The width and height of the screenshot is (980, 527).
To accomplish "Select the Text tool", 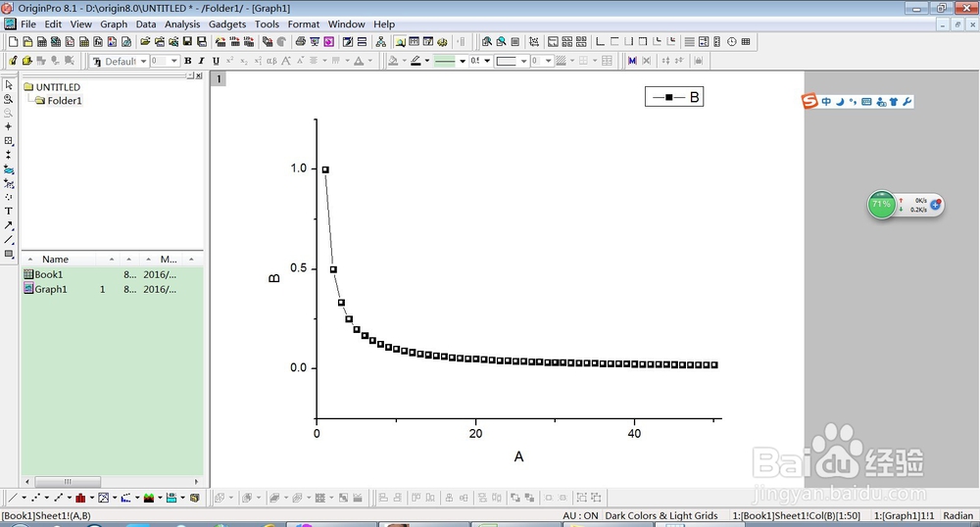I will pos(9,211).
